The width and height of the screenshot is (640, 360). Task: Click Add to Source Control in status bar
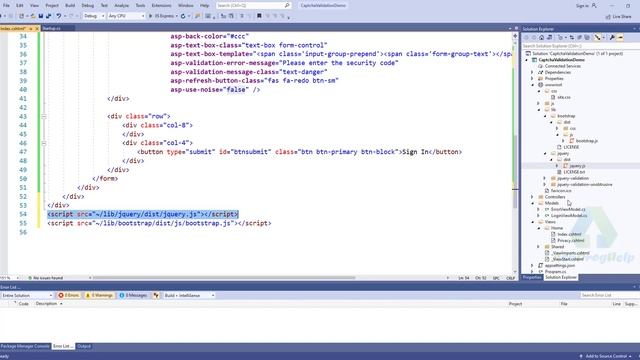click(x=606, y=356)
